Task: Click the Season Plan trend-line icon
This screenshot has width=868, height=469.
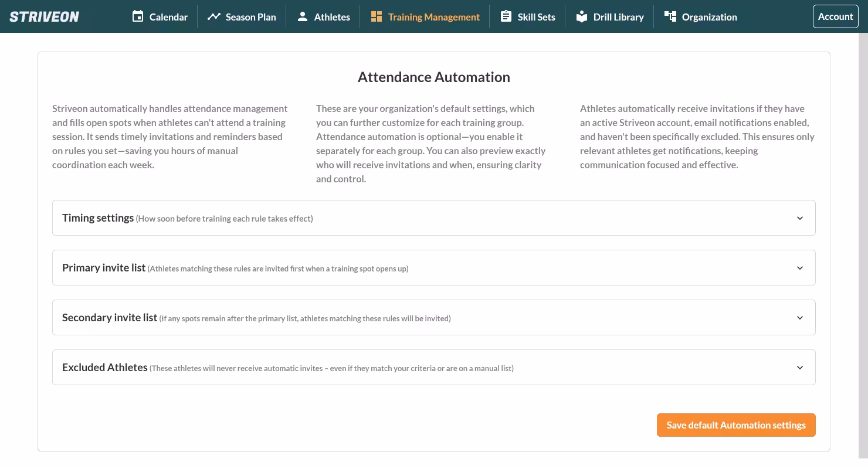Action: click(213, 16)
